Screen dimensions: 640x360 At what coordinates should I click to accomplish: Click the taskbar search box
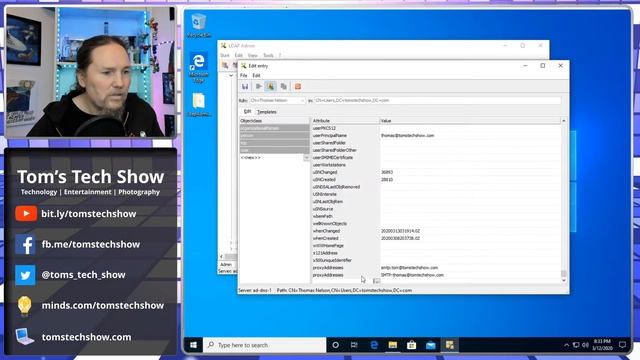[264, 345]
